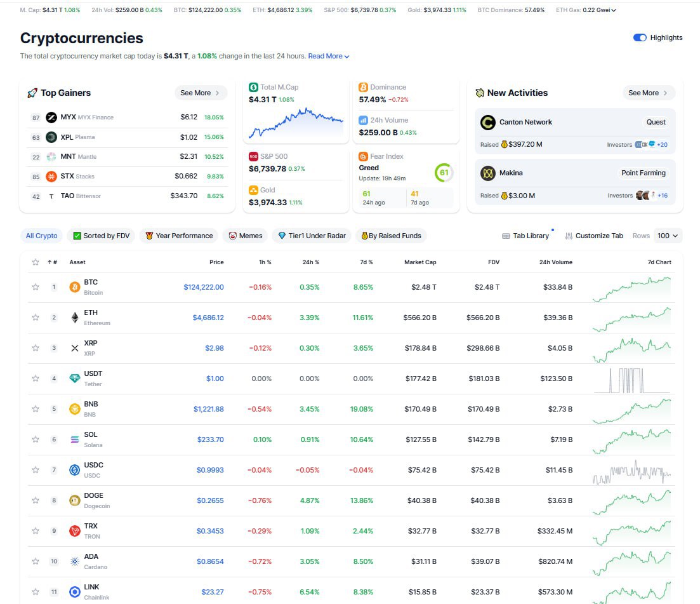Viewport: 700px width, 604px height.
Task: Expand the Read More description link
Action: coord(328,56)
